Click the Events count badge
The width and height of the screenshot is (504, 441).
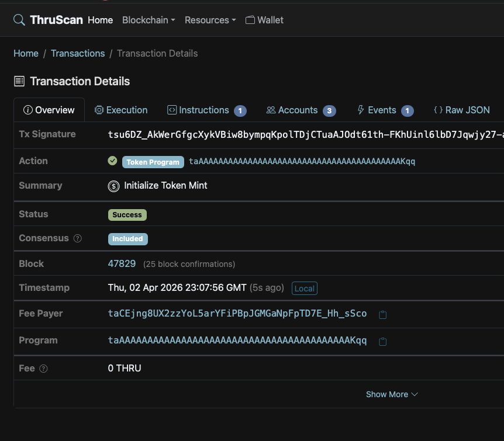(x=408, y=111)
